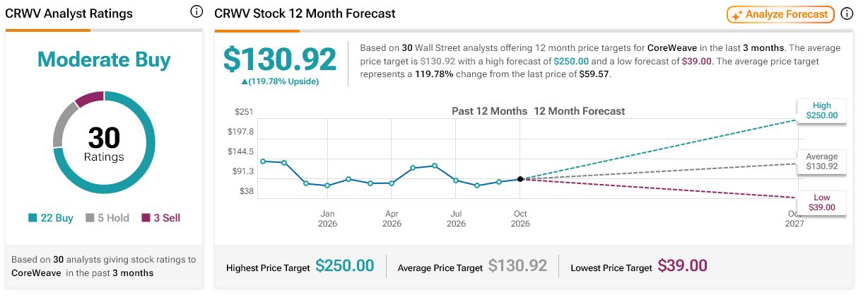Viewport: 868px width, 298px height.
Task: Click teal Buy legend swatch
Action: (x=33, y=218)
